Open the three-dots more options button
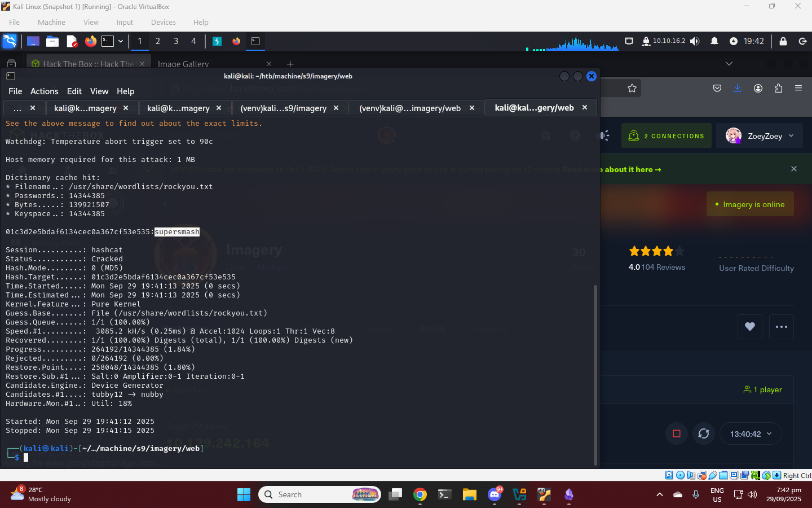This screenshot has width=812, height=508. click(x=781, y=327)
